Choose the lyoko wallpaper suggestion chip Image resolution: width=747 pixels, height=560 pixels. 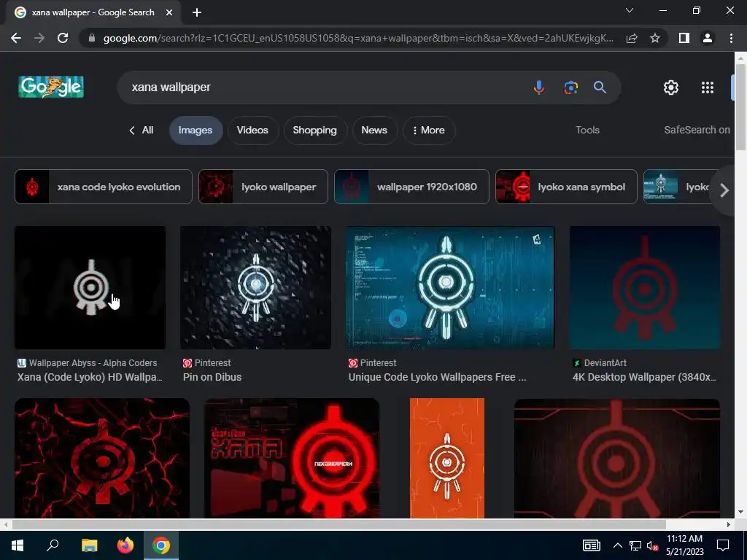click(263, 187)
